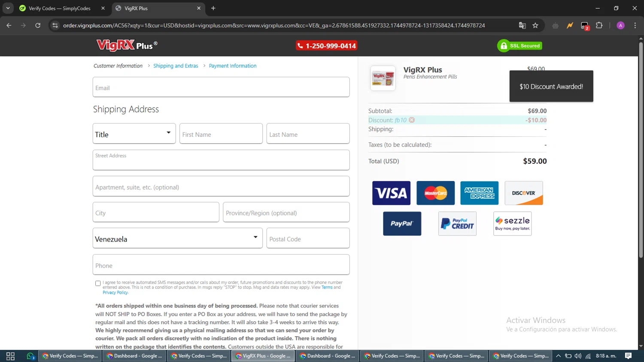Reload the page with refresh icon
This screenshot has height=362, width=644.
[x=38, y=25]
